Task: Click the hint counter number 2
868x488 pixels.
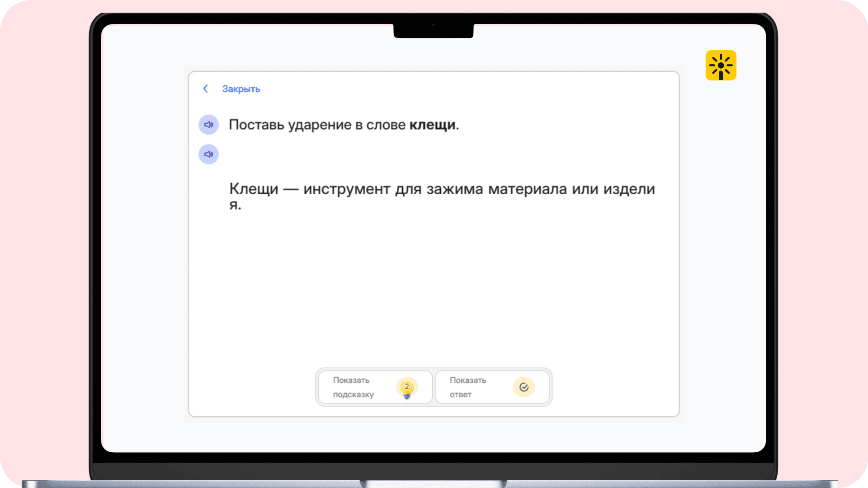Action: [407, 386]
